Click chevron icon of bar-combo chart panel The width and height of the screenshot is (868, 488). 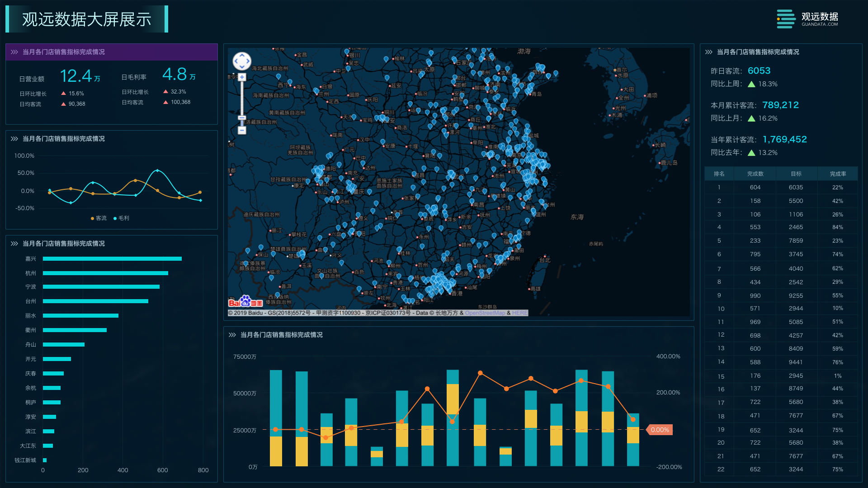[x=232, y=335]
